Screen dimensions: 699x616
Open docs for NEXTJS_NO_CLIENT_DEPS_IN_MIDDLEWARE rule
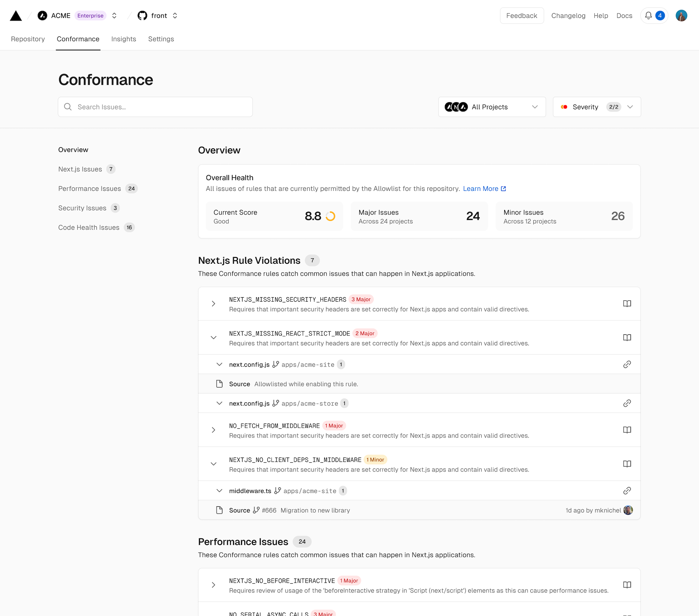[x=627, y=464]
